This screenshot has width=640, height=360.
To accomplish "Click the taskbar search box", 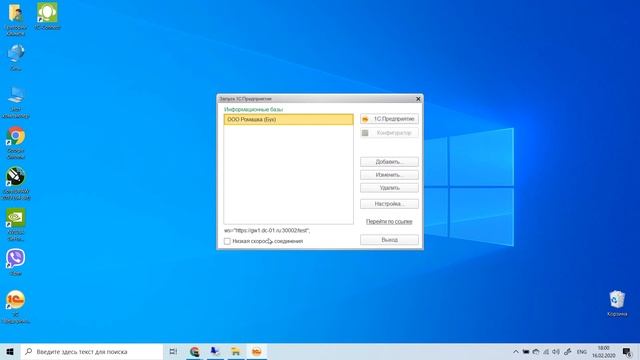I will tap(92, 351).
